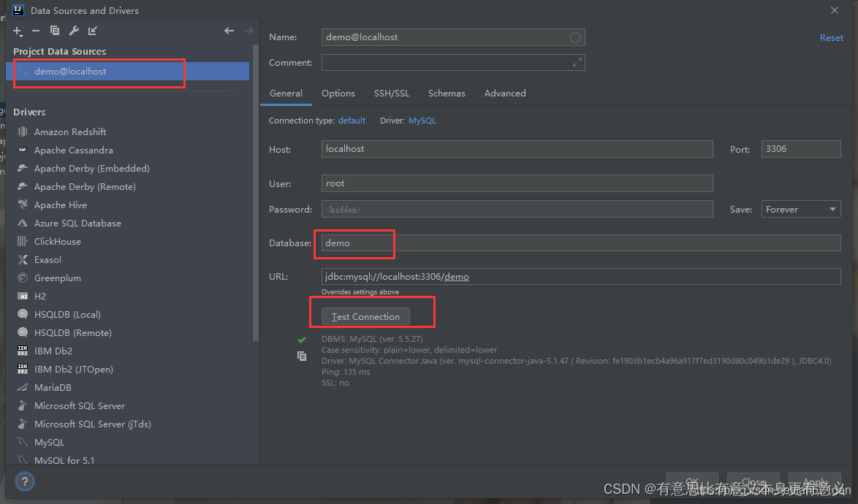Click the drivers list scrollbar

[x=256, y=191]
